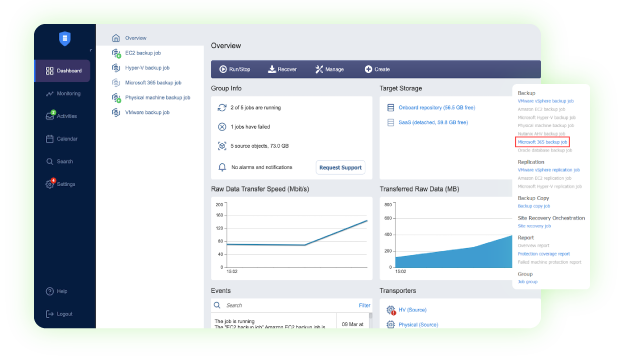
Task: Open the Calendar view
Action: click(62, 139)
